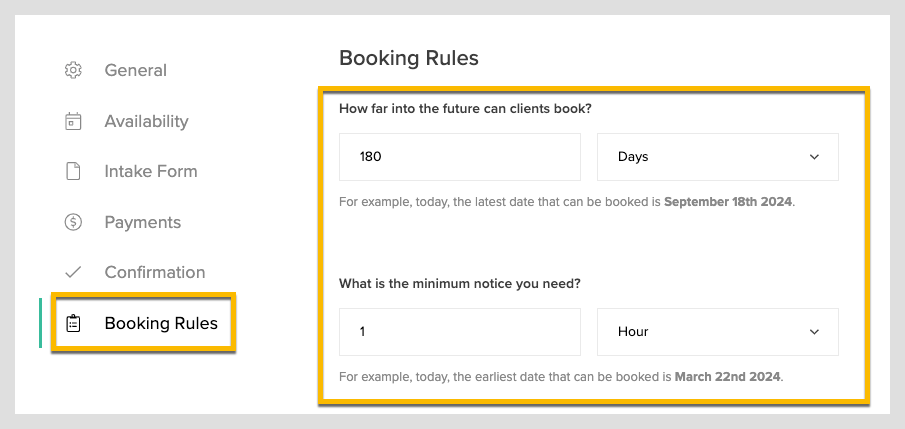Click the minimum notice field containing 1

coord(459,332)
